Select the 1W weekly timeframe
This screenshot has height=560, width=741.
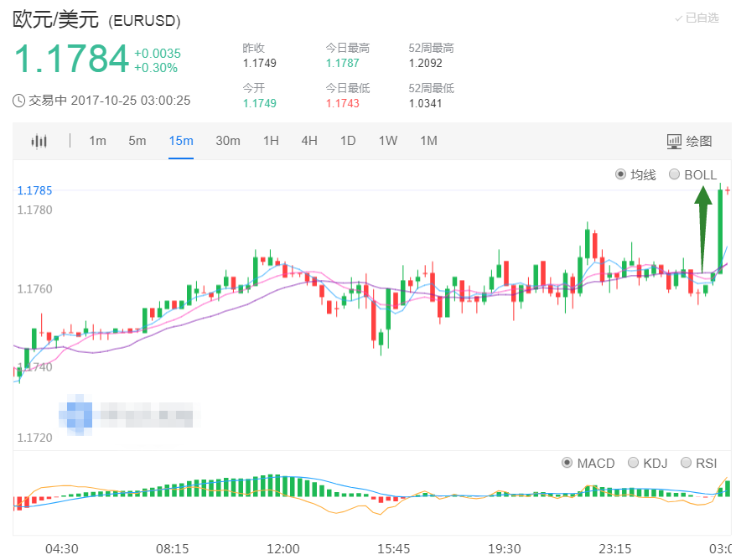tap(387, 141)
